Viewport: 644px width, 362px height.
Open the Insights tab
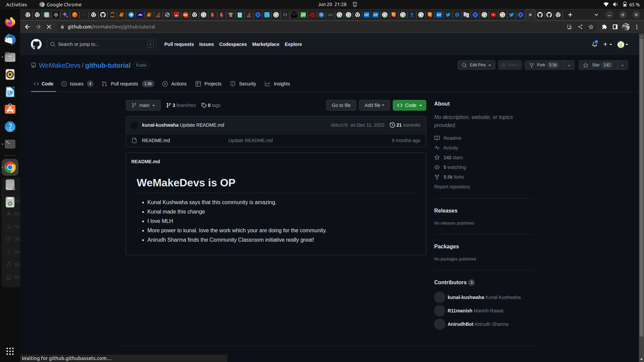(x=277, y=84)
